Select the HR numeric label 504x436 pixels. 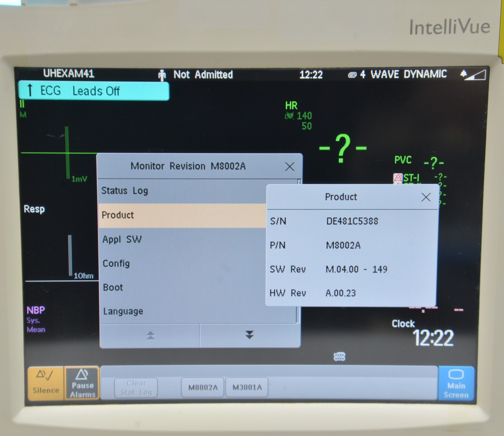coord(291,106)
